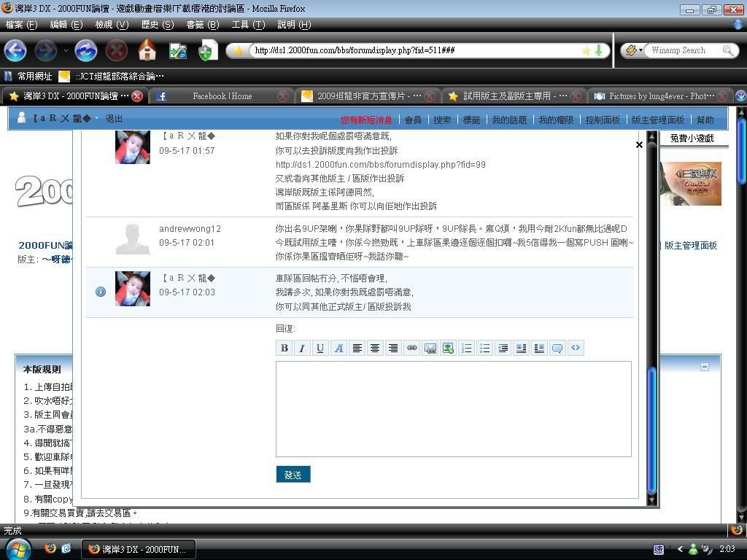Insert a numbered list
The image size is (747, 560).
click(466, 349)
